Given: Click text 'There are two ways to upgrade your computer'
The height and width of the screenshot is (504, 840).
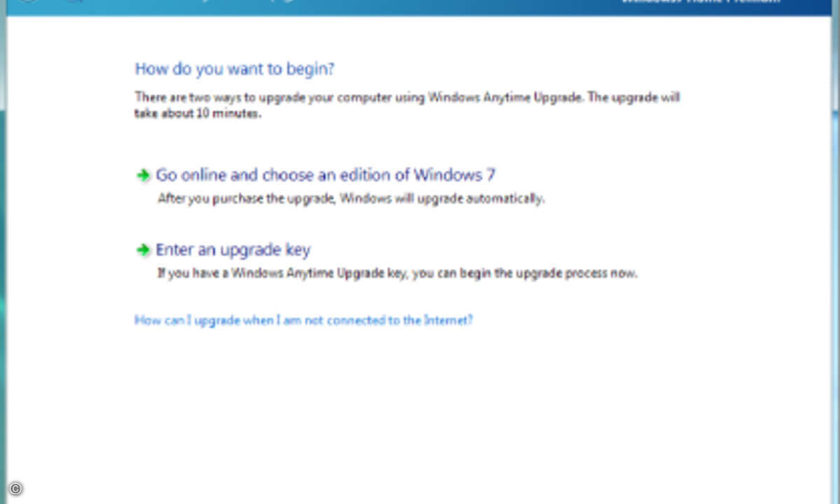Looking at the screenshot, I should coord(263,97).
